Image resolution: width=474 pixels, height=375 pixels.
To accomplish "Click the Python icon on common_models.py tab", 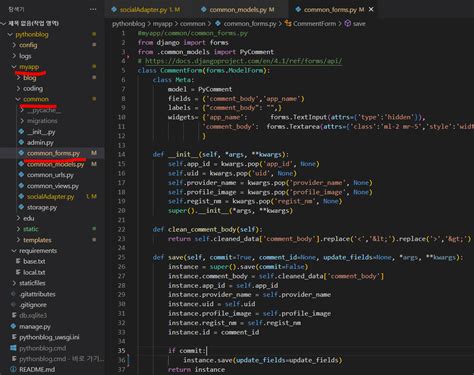I will click(204, 10).
